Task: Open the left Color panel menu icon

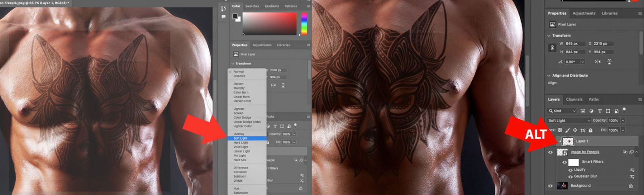Action: pyautogui.click(x=309, y=6)
